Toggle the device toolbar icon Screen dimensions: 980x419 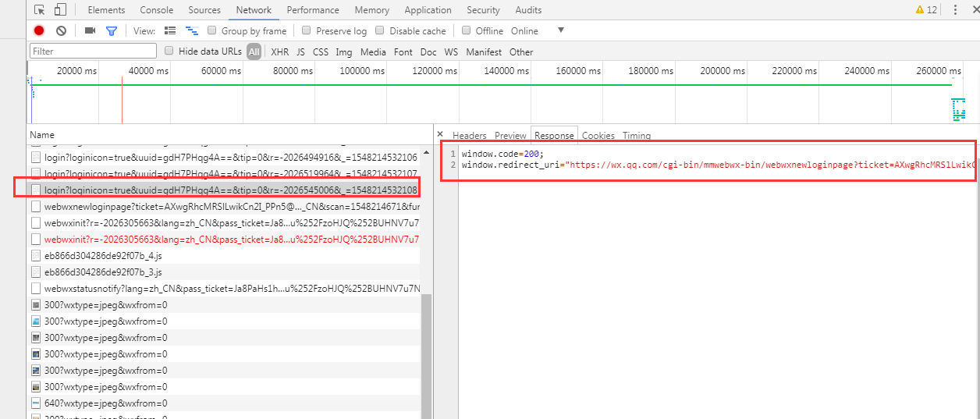pos(60,10)
